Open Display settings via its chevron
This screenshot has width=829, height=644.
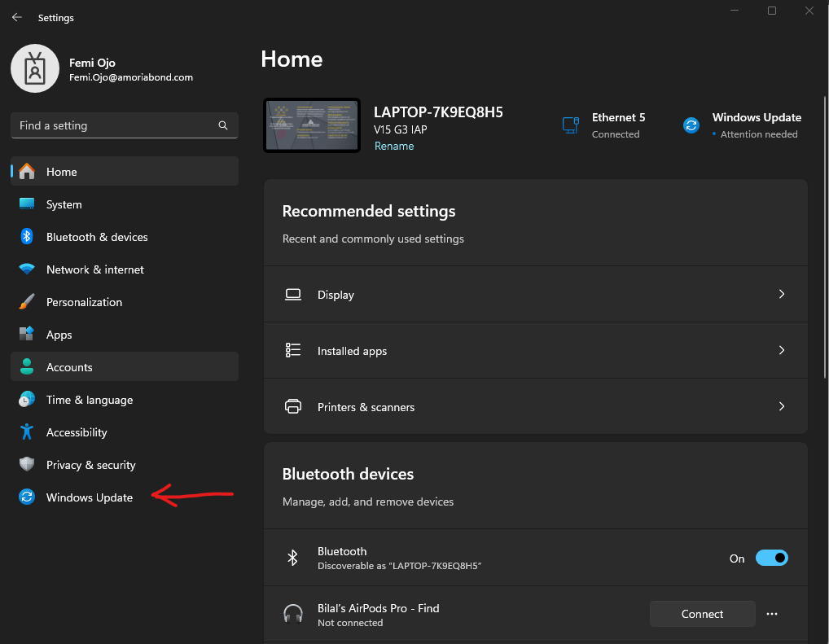pos(782,294)
